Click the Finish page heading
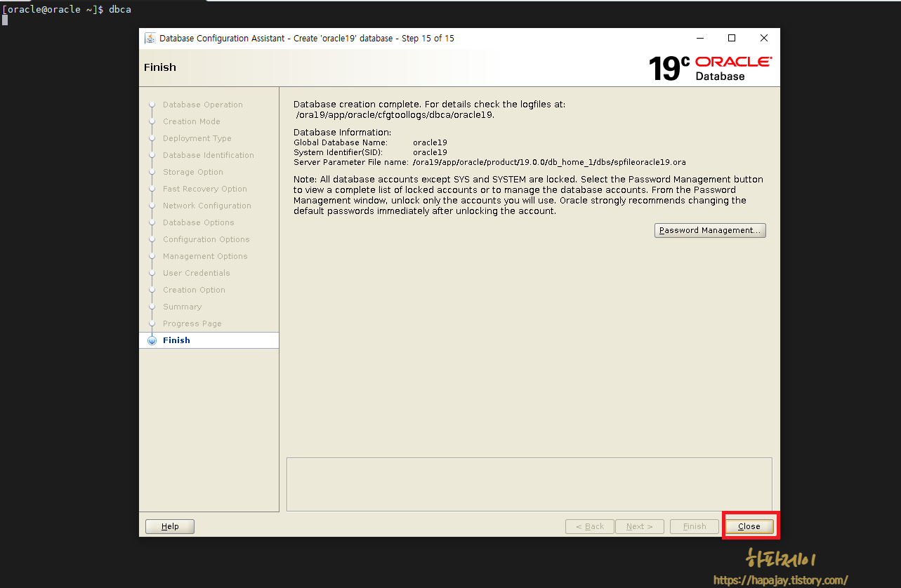This screenshot has width=901, height=588. 160,67
